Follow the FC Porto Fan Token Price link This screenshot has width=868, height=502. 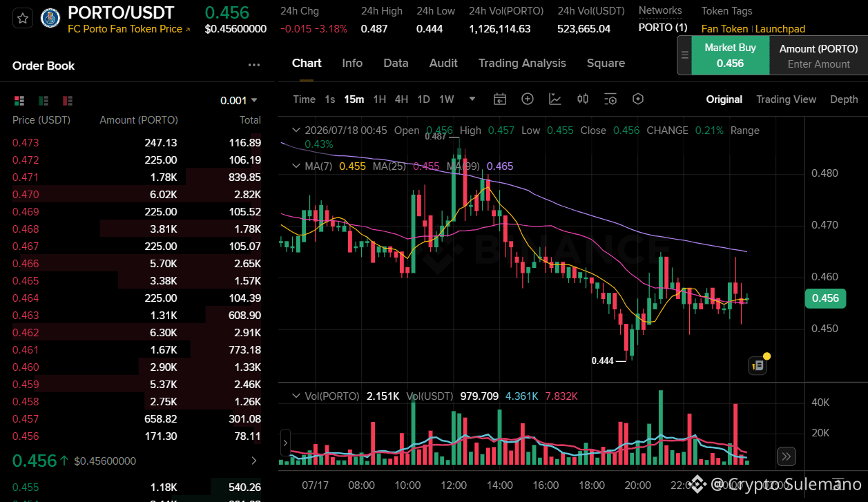pyautogui.click(x=129, y=29)
